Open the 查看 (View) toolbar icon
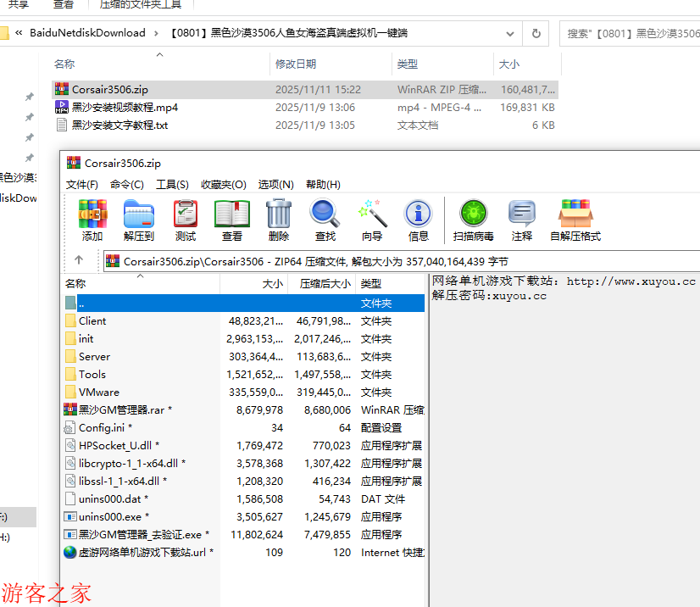 click(231, 220)
